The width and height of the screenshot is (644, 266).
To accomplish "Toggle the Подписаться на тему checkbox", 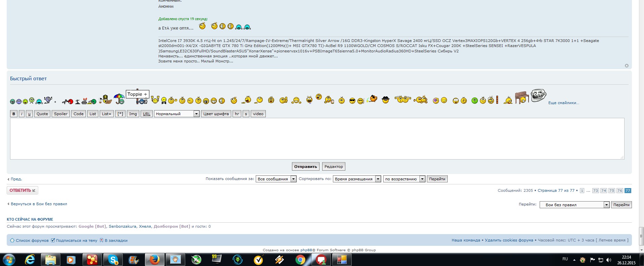I will [53, 240].
